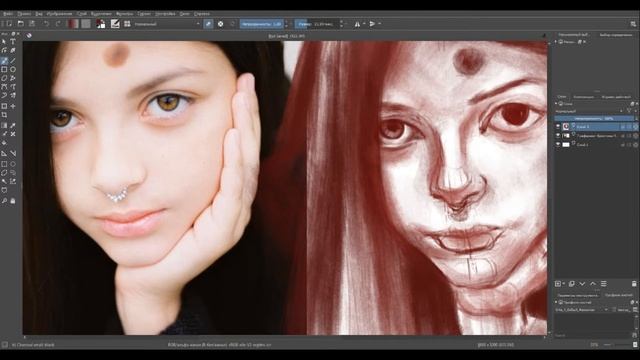This screenshot has width=640, height=360.
Task: Open the brush presets chooser grid
Action: pyautogui.click(x=127, y=24)
